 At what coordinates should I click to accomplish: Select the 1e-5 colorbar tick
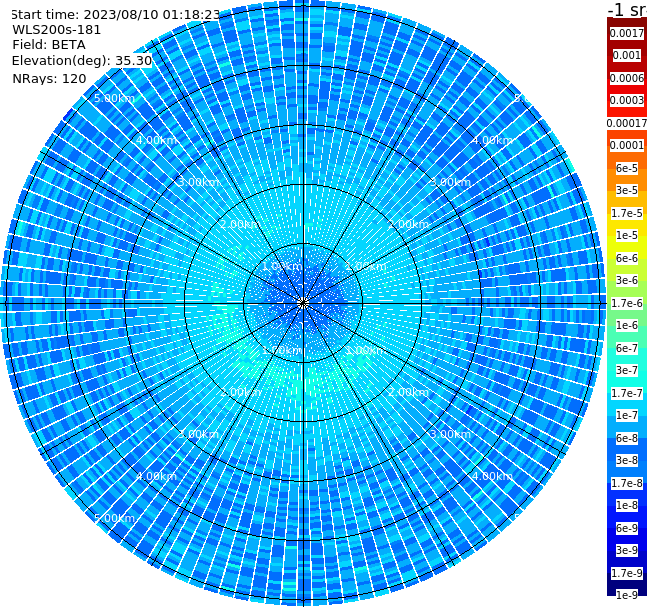[x=627, y=235]
